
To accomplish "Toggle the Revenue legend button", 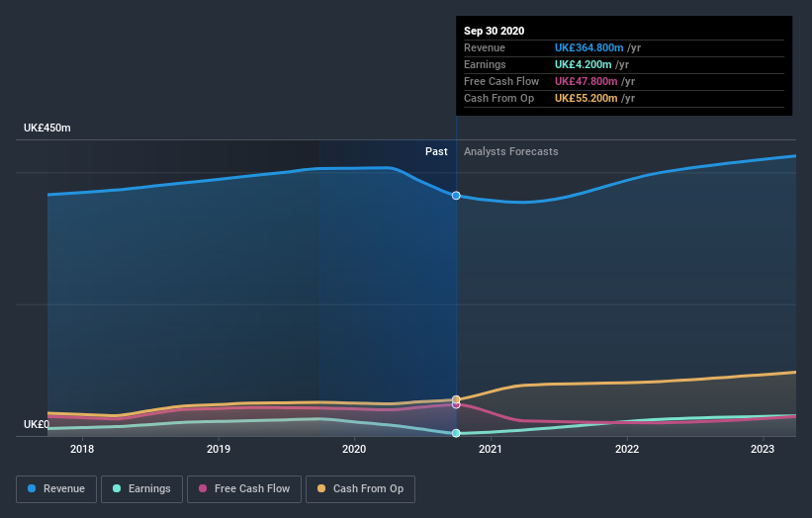I will 56,489.
